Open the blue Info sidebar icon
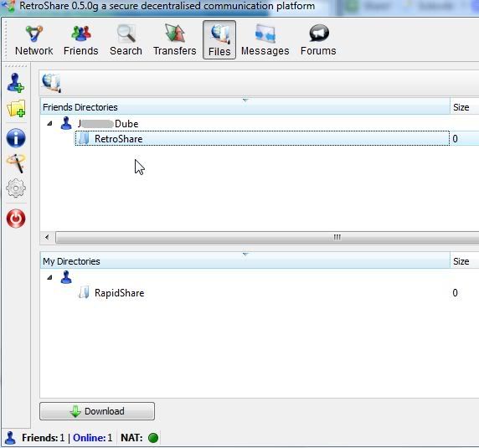479x448 pixels. click(x=16, y=138)
